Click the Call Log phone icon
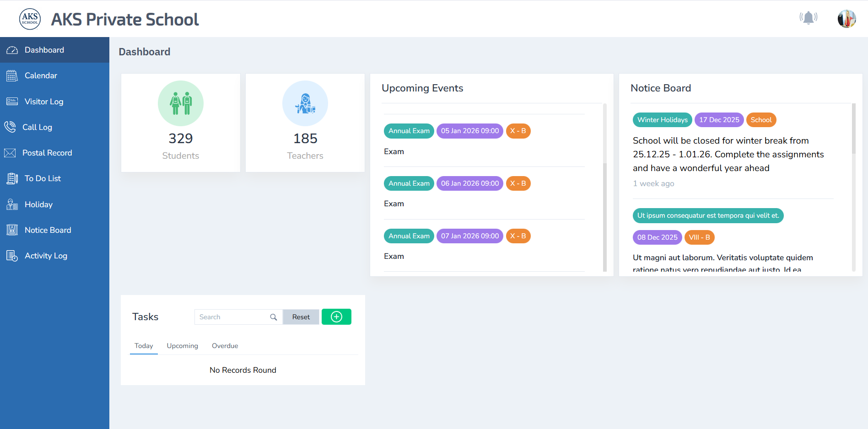The width and height of the screenshot is (868, 429). [10, 127]
